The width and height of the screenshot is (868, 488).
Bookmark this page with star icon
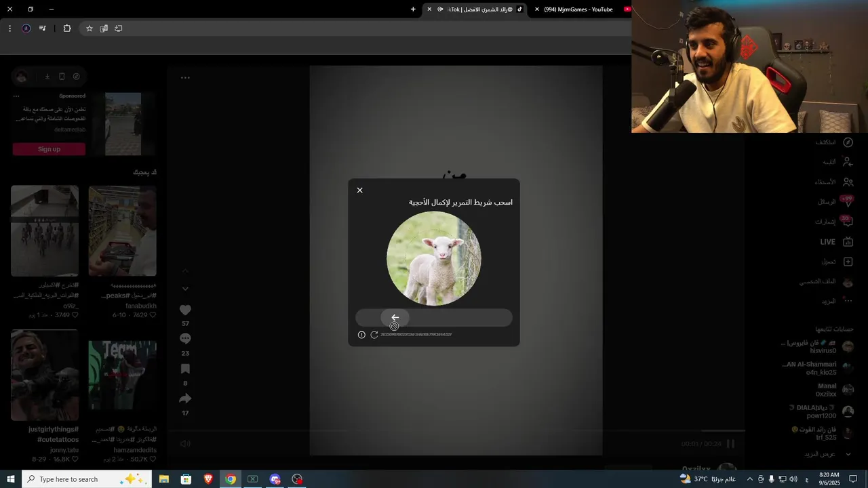(89, 28)
